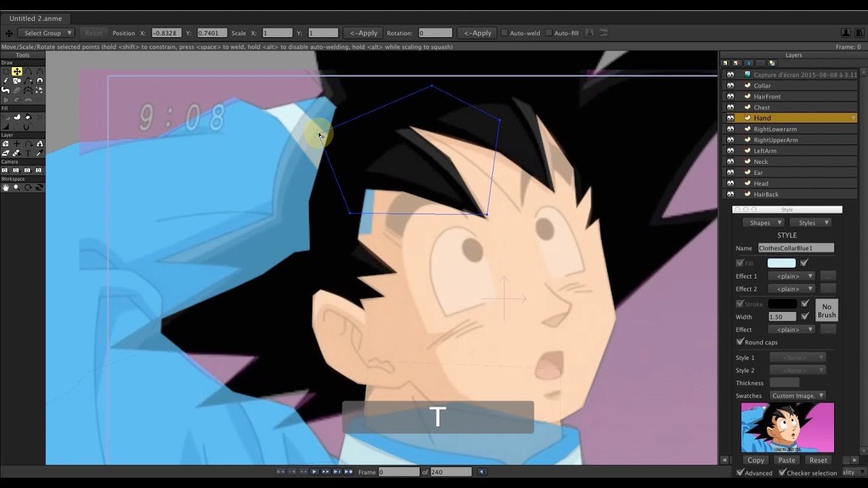
Task: Select the Line Width tool
Action: tap(5, 126)
